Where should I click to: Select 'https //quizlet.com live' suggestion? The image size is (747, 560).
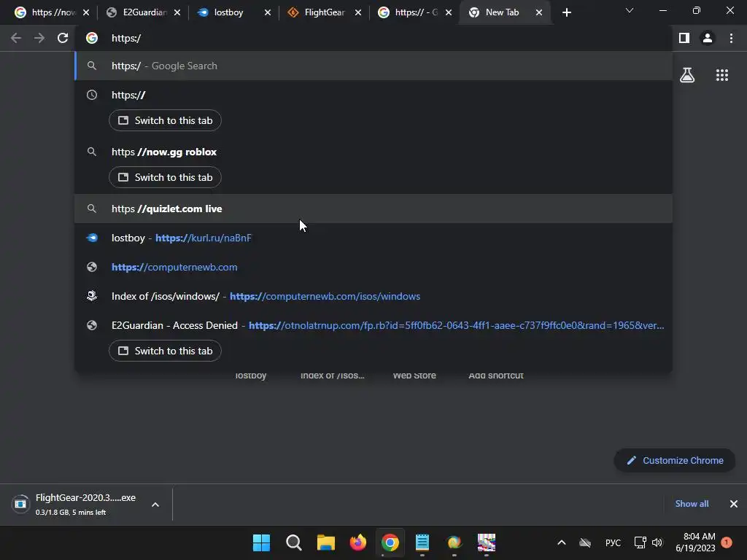(373, 209)
